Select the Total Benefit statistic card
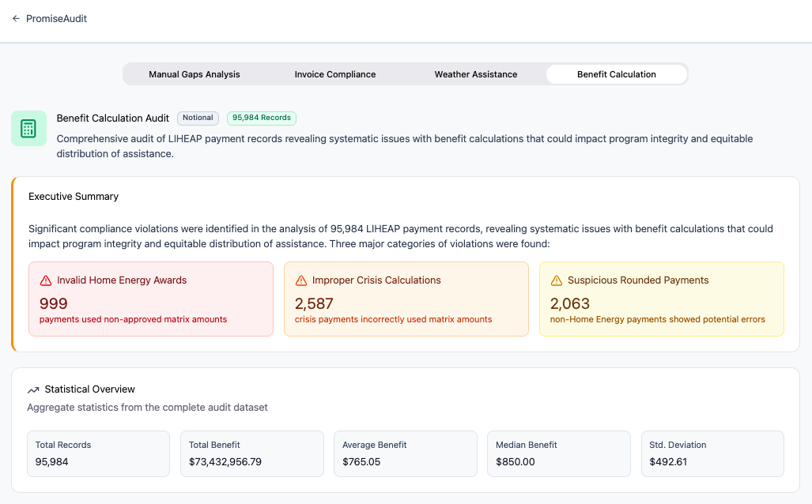 click(251, 453)
